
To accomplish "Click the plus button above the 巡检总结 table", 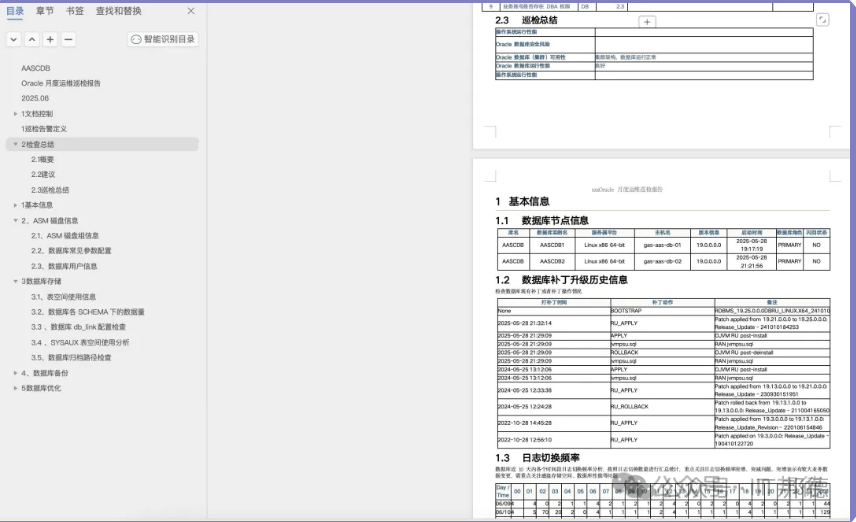I will pos(647,22).
